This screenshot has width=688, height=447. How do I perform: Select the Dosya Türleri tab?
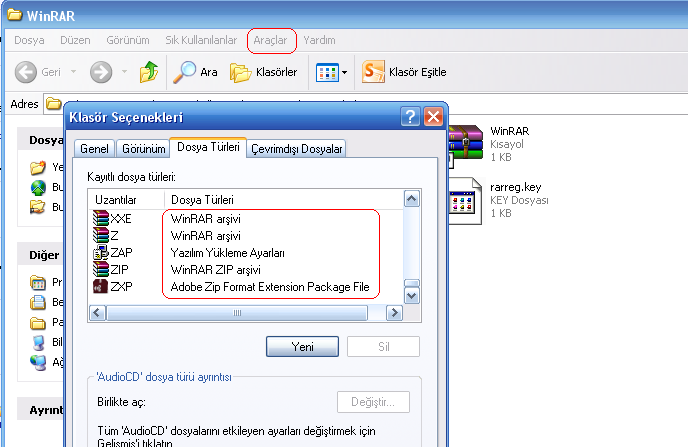tap(208, 147)
